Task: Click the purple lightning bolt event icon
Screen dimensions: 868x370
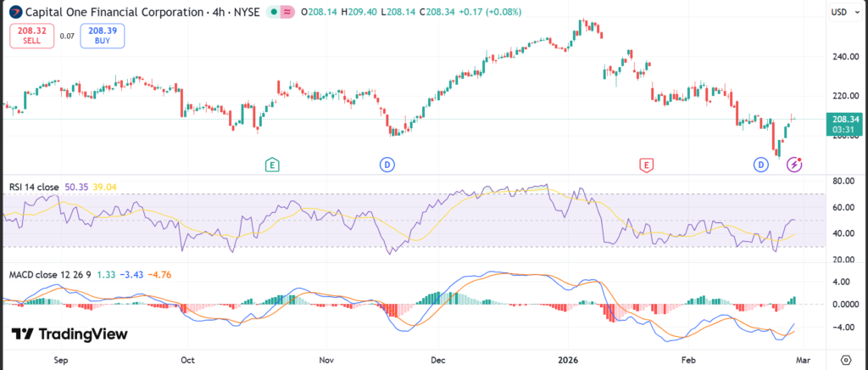Action: coord(794,164)
